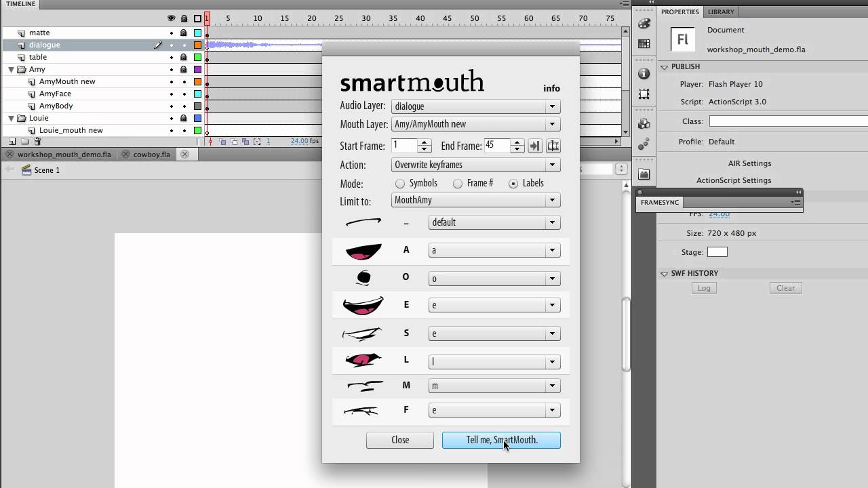Open the Action dropdown showing Overwrite keyframes
Screen dimensions: 868x488
click(x=476, y=165)
